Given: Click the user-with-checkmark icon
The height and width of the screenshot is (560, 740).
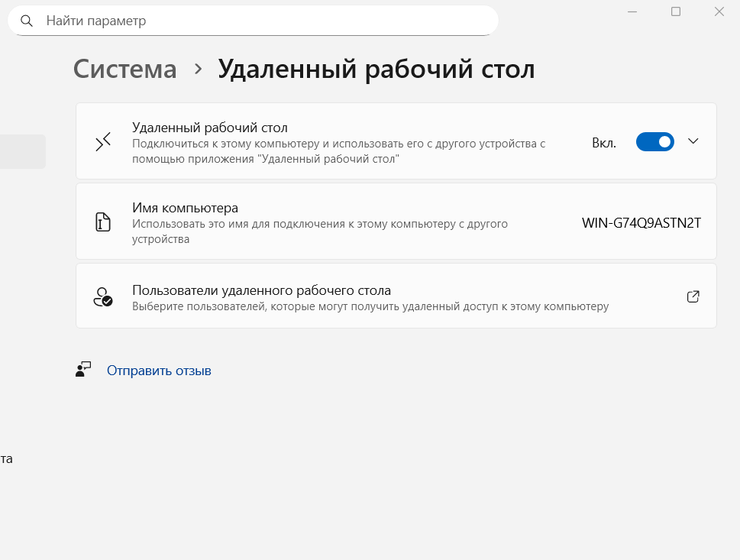Looking at the screenshot, I should pyautogui.click(x=103, y=296).
